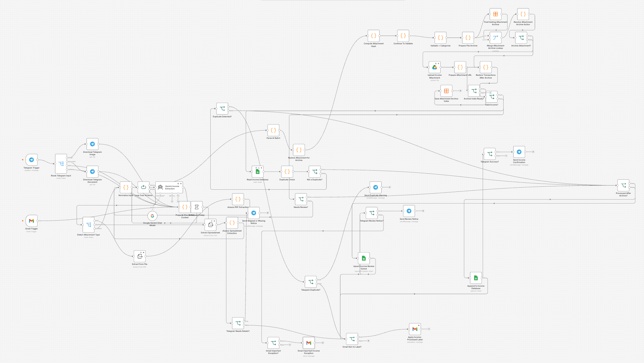This screenshot has height=363, width=644.
Task: Click the AI Request Delay wait node
Action: pyautogui.click(x=197, y=207)
